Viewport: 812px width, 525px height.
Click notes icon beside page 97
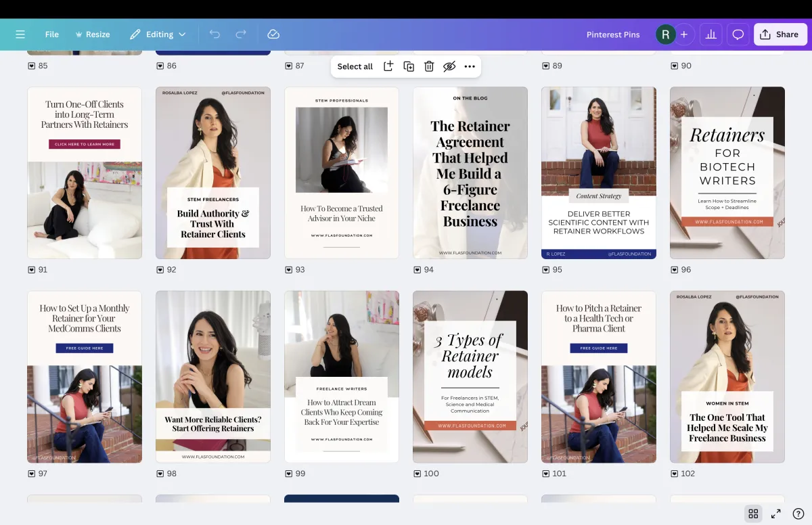(x=31, y=474)
